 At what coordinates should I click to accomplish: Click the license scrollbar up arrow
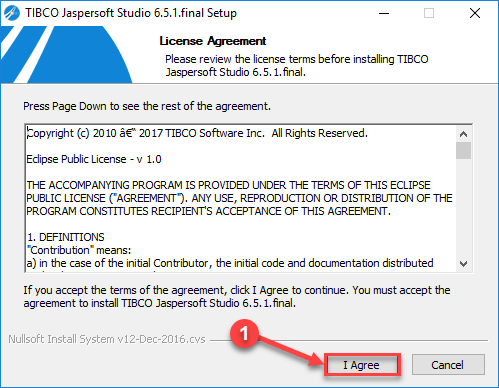[x=463, y=134]
